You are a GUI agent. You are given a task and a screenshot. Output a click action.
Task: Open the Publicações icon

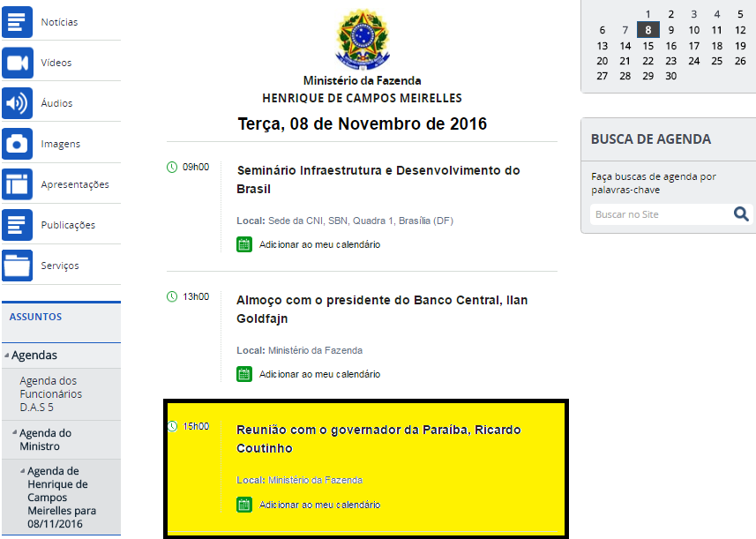click(x=17, y=225)
